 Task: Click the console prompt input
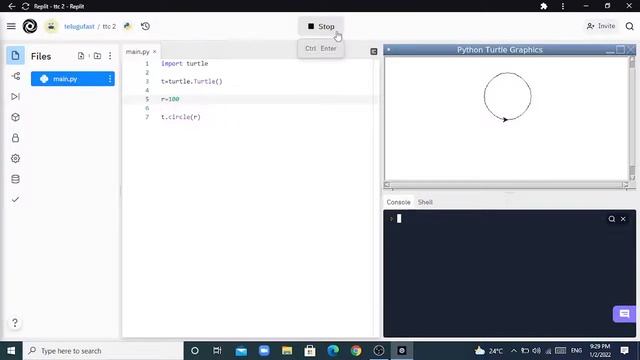(399, 219)
